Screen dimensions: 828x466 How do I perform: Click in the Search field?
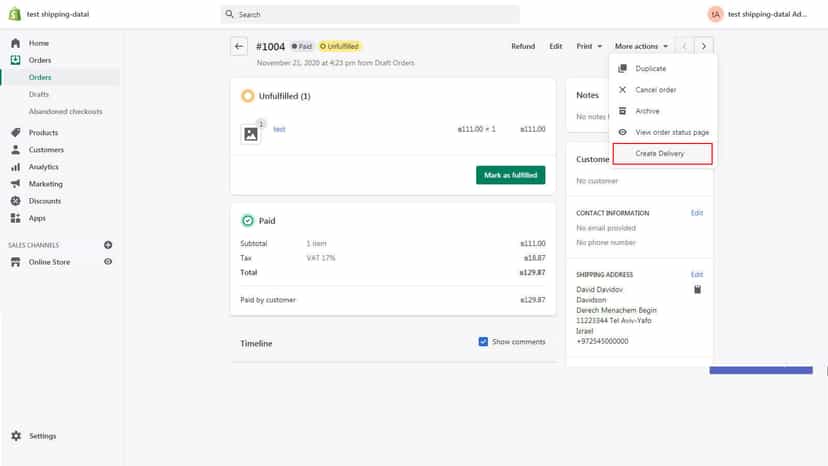tap(370, 14)
